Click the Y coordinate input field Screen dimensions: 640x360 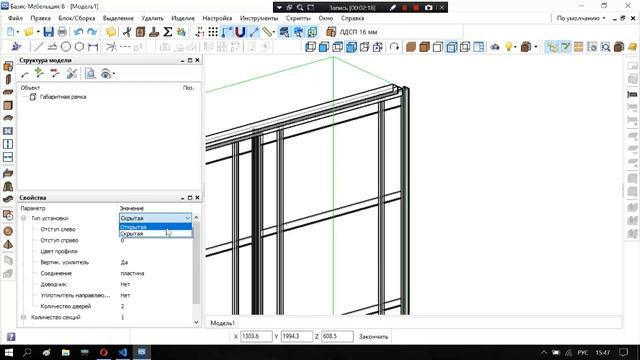(297, 336)
